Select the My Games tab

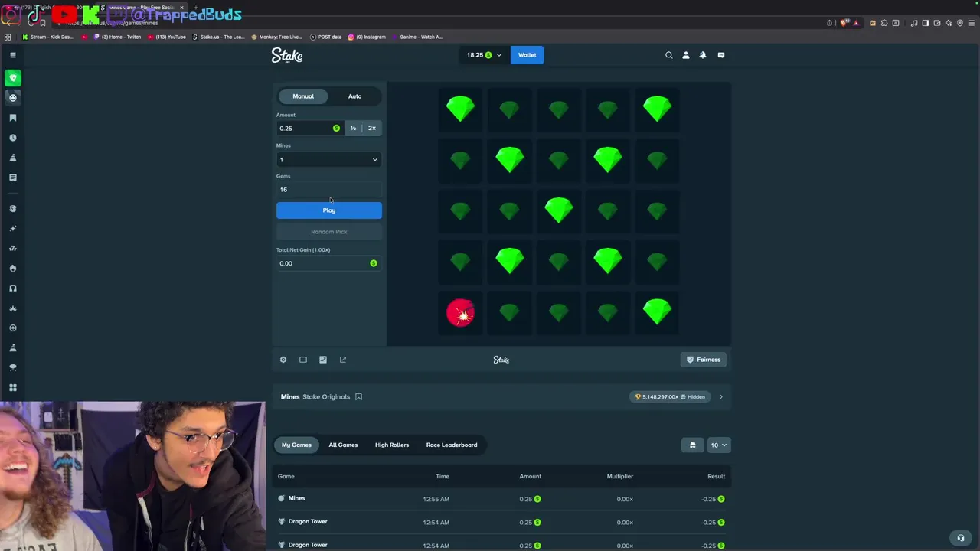click(x=296, y=445)
